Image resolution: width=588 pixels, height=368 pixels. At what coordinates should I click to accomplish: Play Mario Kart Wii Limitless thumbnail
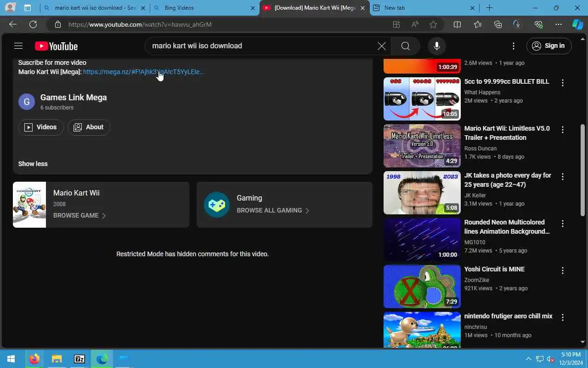coord(422,146)
